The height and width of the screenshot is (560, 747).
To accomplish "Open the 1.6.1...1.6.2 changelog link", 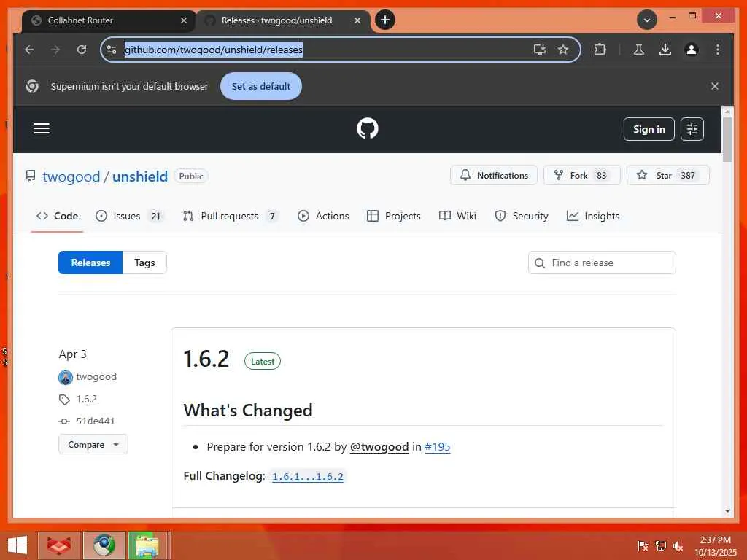I will [308, 476].
